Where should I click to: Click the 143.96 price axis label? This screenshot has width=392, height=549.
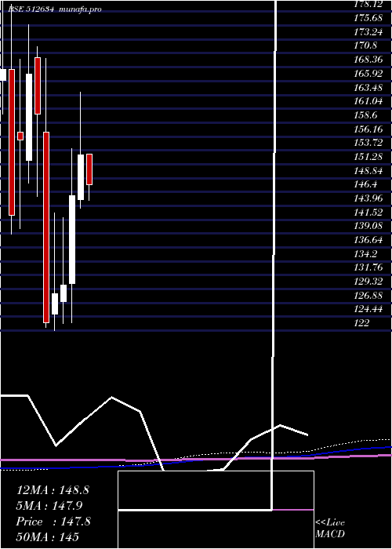tap(368, 198)
